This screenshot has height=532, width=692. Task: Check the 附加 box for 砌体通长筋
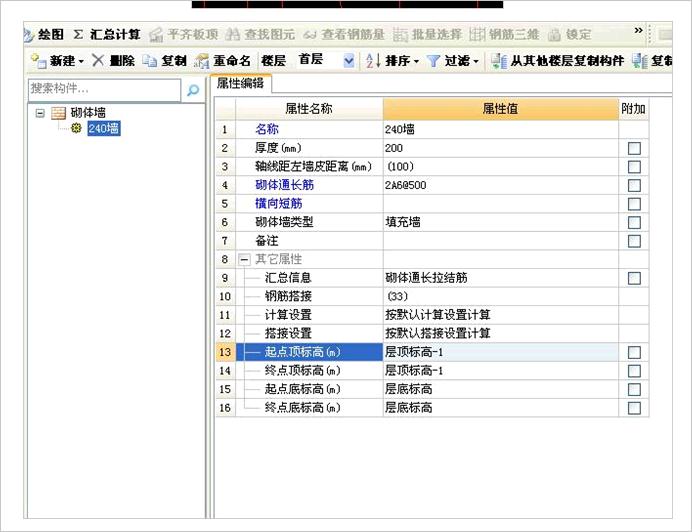coord(634,185)
